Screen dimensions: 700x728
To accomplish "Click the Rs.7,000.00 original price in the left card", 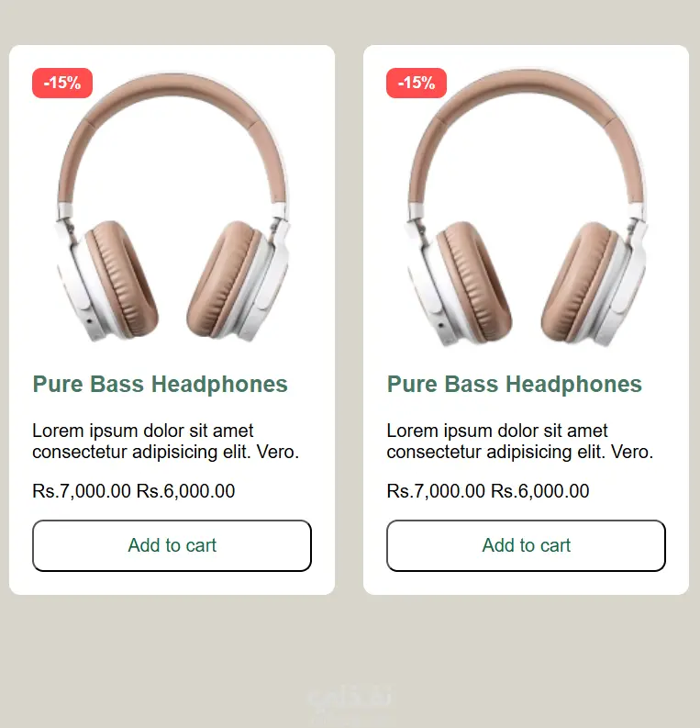I will tap(82, 491).
